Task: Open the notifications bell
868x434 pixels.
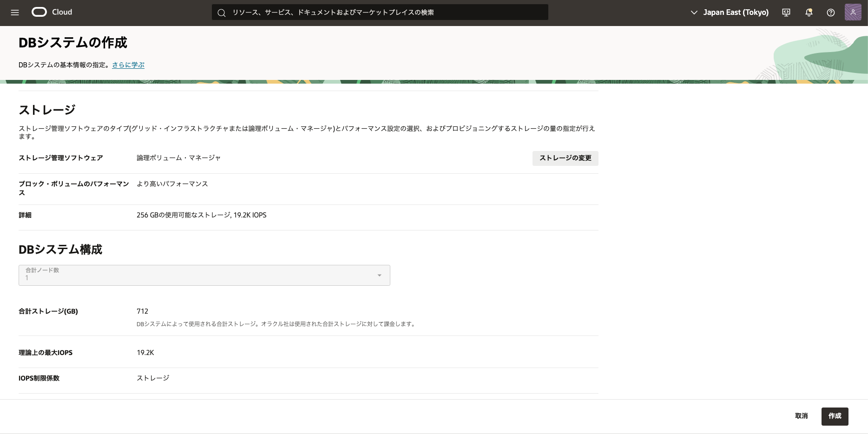Action: point(809,13)
